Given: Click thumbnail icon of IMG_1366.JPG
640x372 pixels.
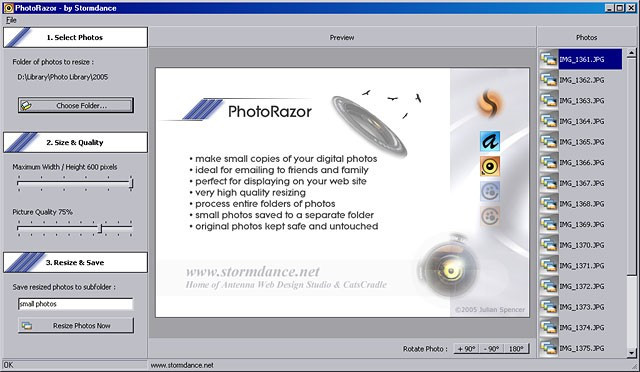Looking at the screenshot, I should 549,163.
